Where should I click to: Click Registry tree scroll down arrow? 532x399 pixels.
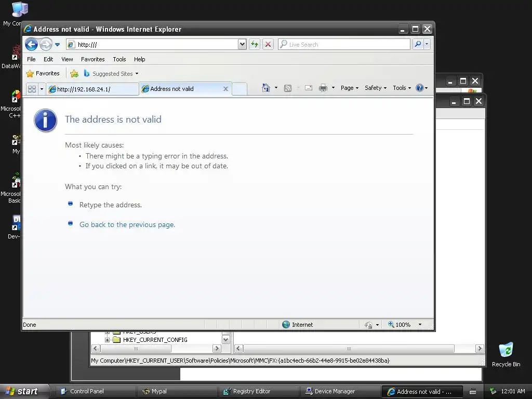(x=225, y=340)
